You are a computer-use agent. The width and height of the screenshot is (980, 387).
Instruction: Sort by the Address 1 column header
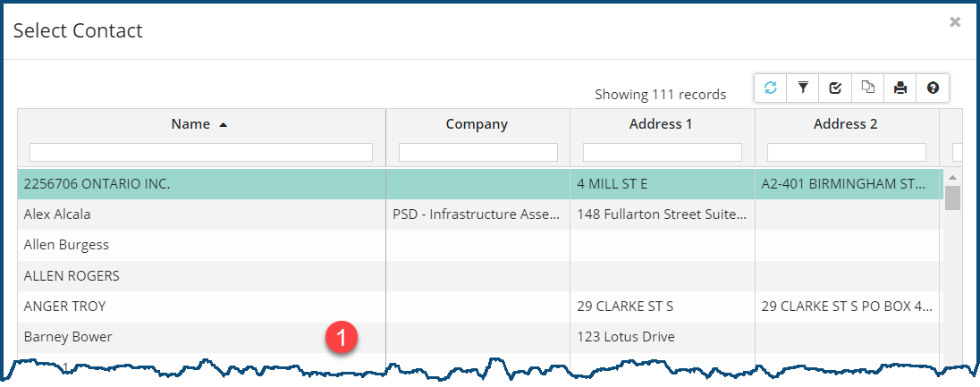pyautogui.click(x=661, y=124)
